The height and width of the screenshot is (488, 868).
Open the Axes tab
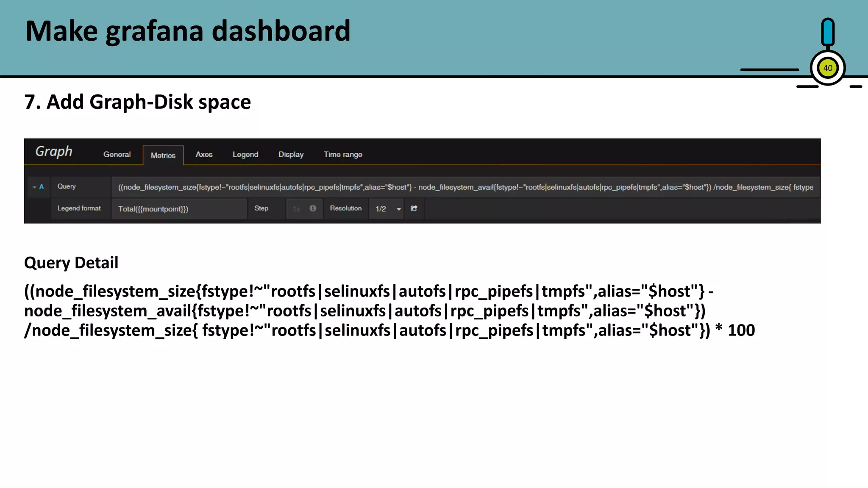point(204,155)
